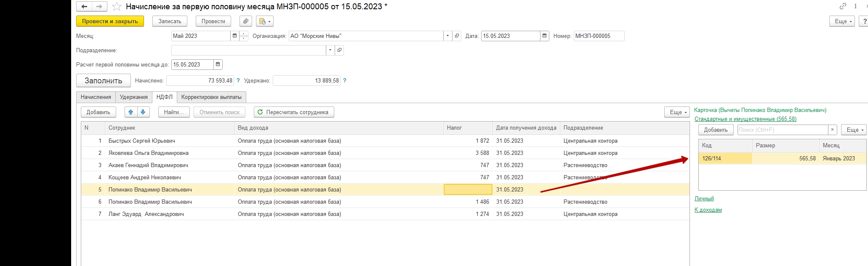Screen dimensions: 868x266
Task: Move row up with blue up arrow
Action: [x=130, y=112]
